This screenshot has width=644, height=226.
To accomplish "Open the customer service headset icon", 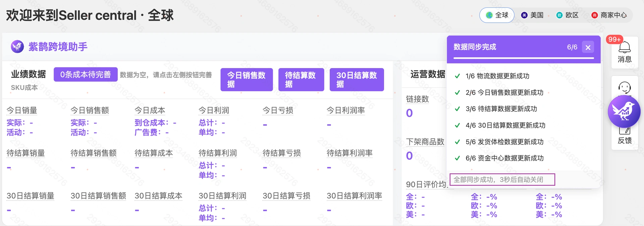I will click(625, 88).
